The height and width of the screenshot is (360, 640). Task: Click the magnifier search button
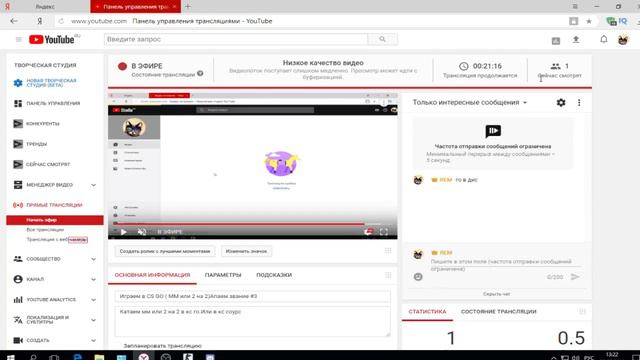point(382,39)
